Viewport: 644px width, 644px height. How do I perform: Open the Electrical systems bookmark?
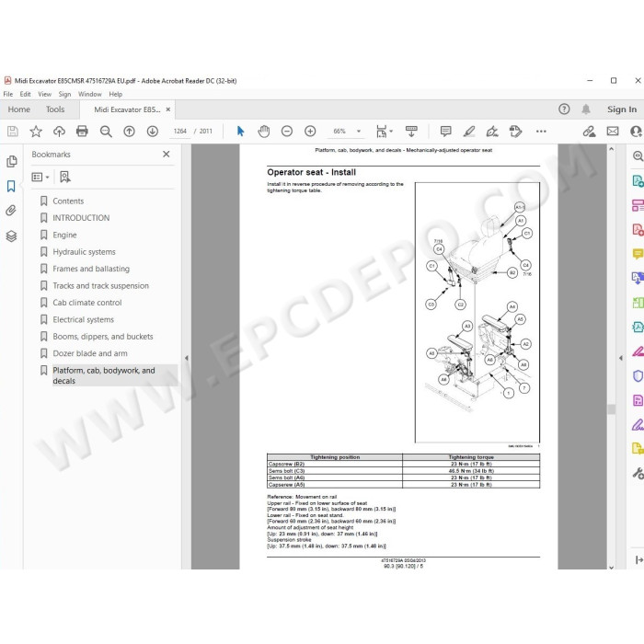click(x=83, y=319)
